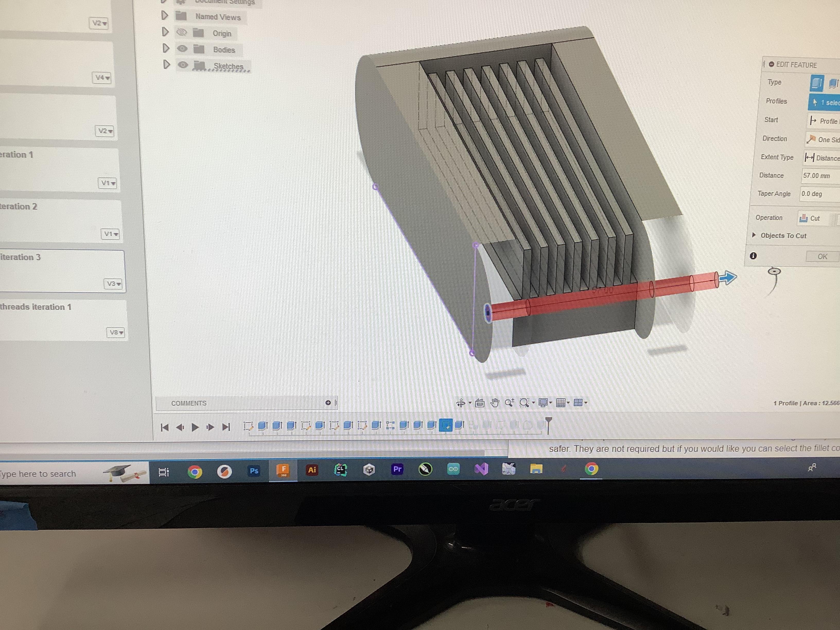Hide the Bodies folder with eye icon
The width and height of the screenshot is (840, 630).
tap(183, 49)
